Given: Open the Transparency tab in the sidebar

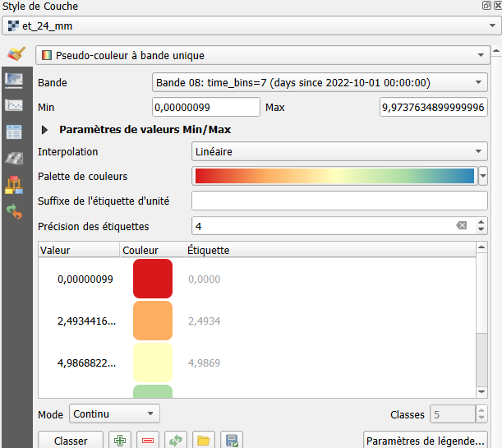Looking at the screenshot, I should pos(15,81).
